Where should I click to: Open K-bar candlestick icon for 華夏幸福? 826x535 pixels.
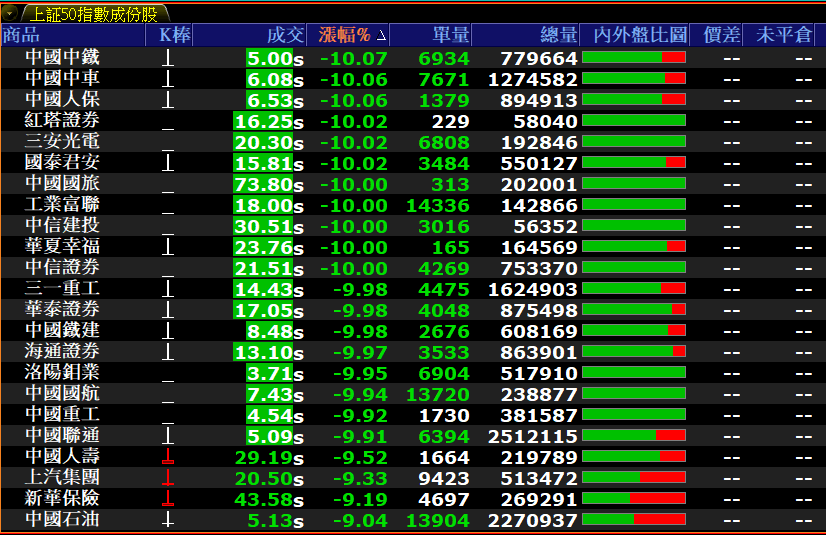click(168, 247)
